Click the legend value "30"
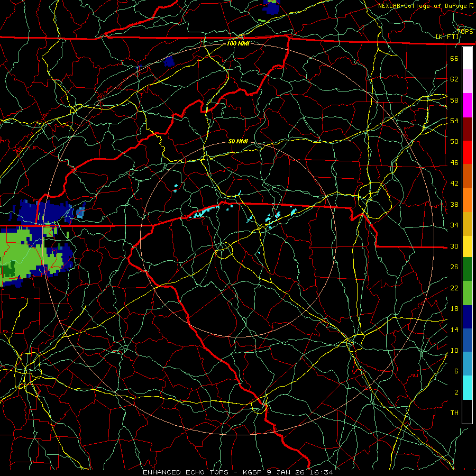The height and width of the screenshot is (476, 476). pos(454,246)
